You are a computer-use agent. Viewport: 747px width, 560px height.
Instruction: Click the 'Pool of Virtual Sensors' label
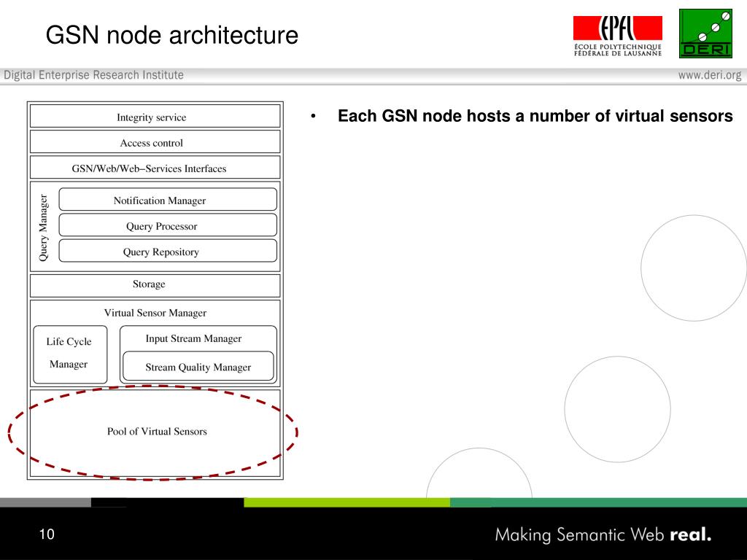pyautogui.click(x=157, y=432)
